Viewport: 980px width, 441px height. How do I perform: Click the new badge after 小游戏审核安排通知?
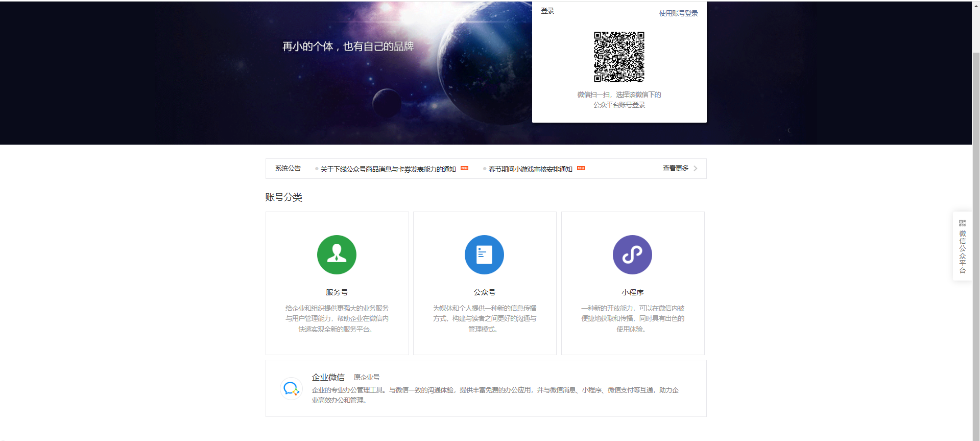coord(581,168)
